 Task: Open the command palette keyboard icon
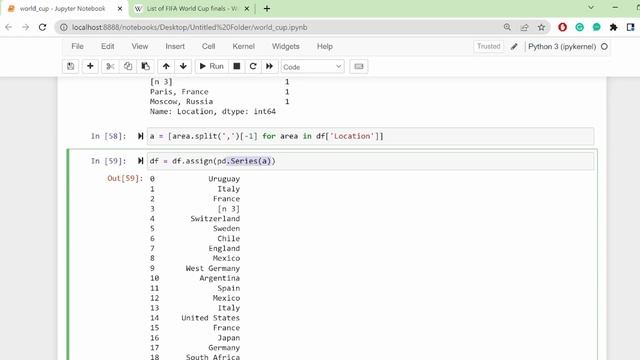click(x=359, y=67)
